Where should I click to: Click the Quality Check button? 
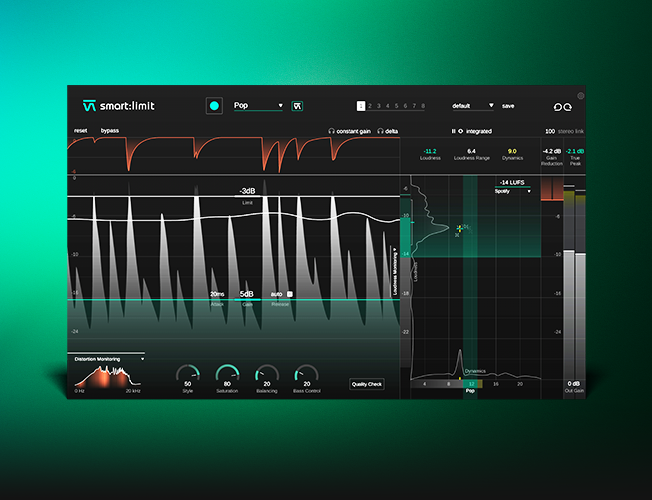pos(367,384)
